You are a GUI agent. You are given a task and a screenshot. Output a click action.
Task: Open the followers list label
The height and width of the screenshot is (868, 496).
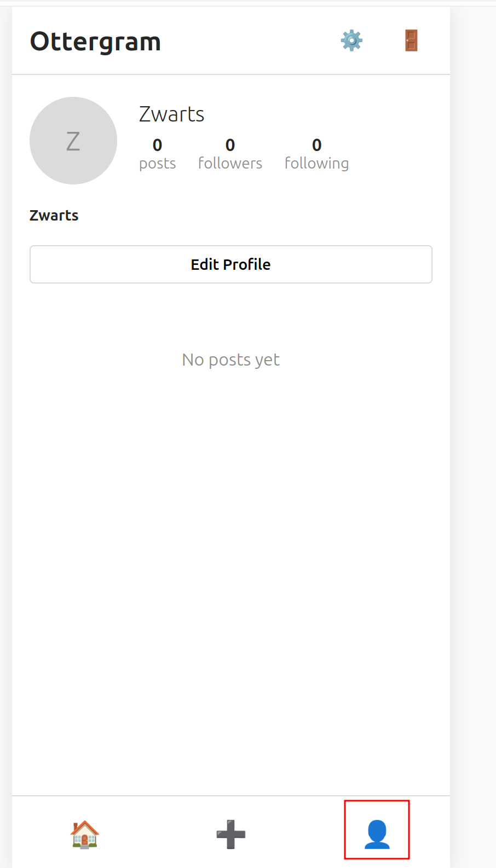tap(230, 163)
